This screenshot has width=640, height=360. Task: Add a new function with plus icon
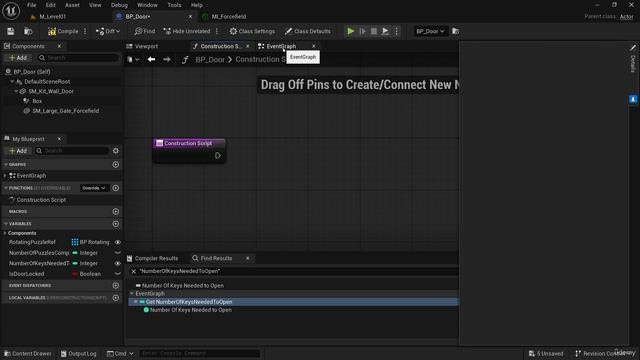click(116, 188)
